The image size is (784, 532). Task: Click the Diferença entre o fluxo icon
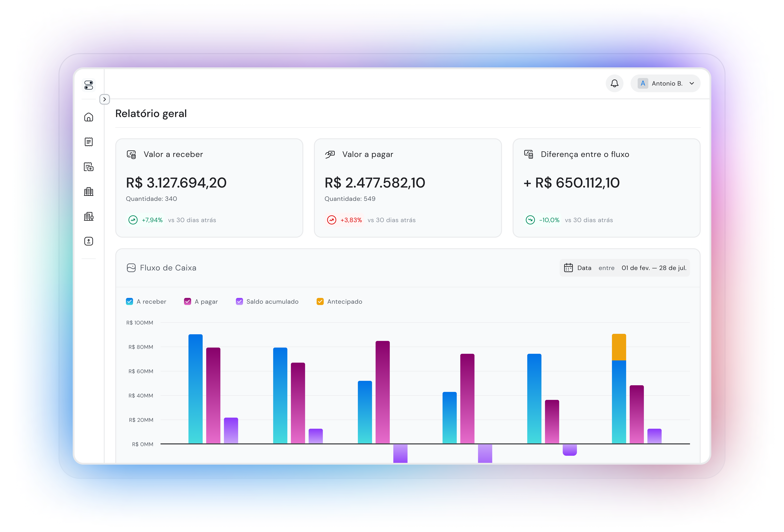(529, 154)
